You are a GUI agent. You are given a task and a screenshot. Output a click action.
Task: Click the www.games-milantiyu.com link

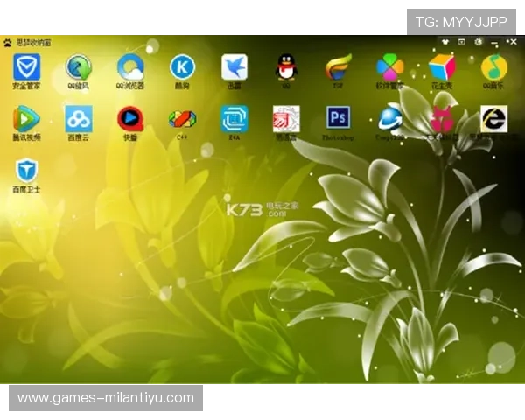(x=105, y=398)
